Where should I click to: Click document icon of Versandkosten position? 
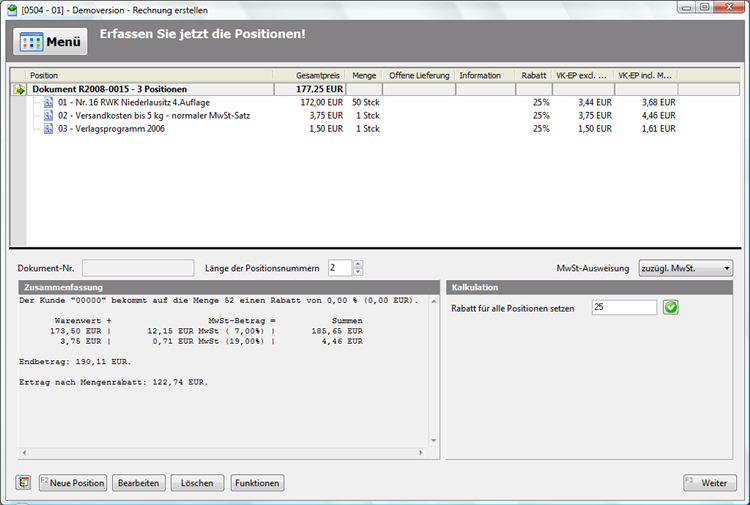(x=48, y=115)
